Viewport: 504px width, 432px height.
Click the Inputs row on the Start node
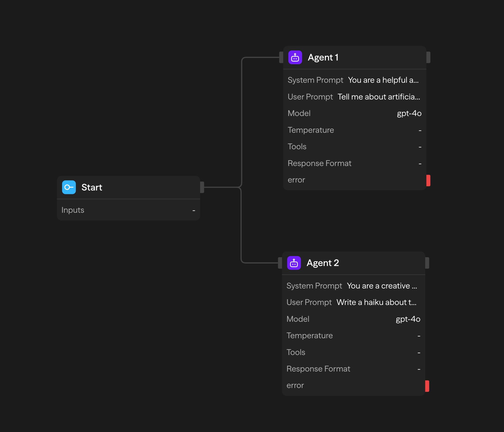pos(128,210)
